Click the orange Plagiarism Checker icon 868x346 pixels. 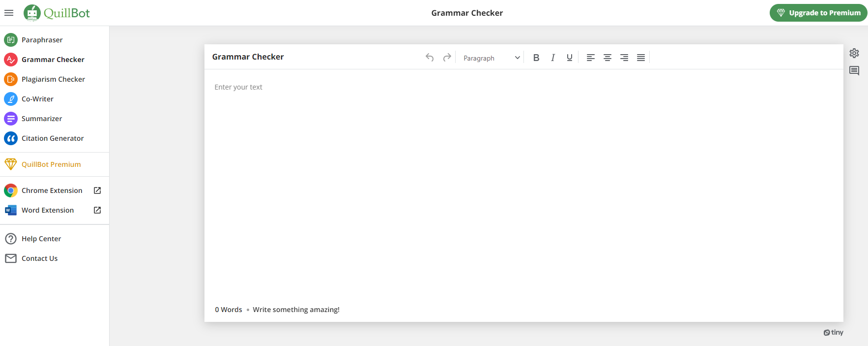11,79
